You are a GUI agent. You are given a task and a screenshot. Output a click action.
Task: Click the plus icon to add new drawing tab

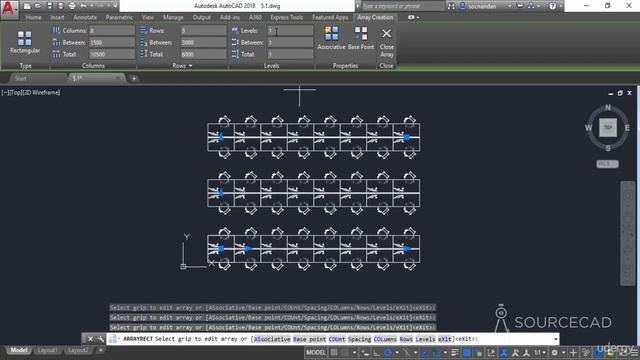tap(134, 78)
